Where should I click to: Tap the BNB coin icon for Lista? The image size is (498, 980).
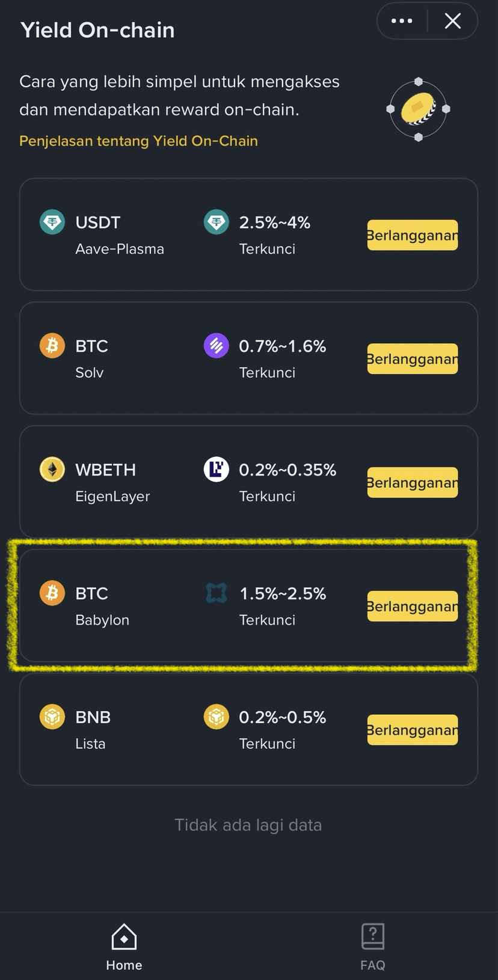(x=52, y=717)
